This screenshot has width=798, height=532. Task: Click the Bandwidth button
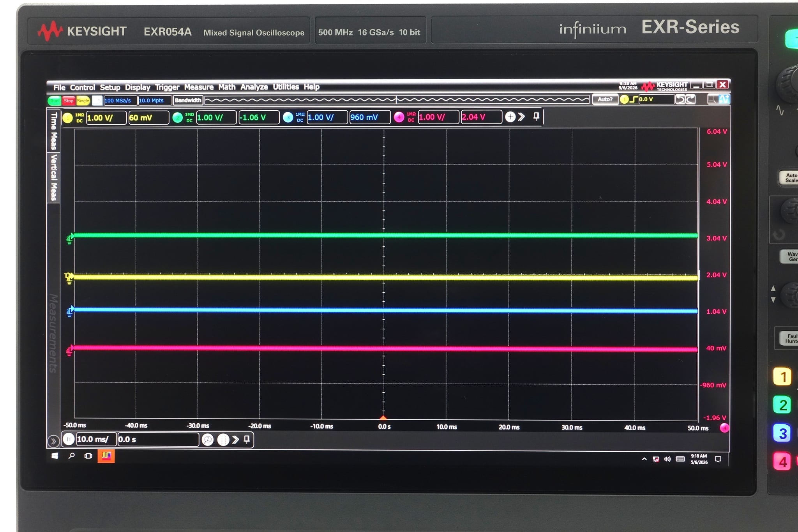tap(188, 100)
